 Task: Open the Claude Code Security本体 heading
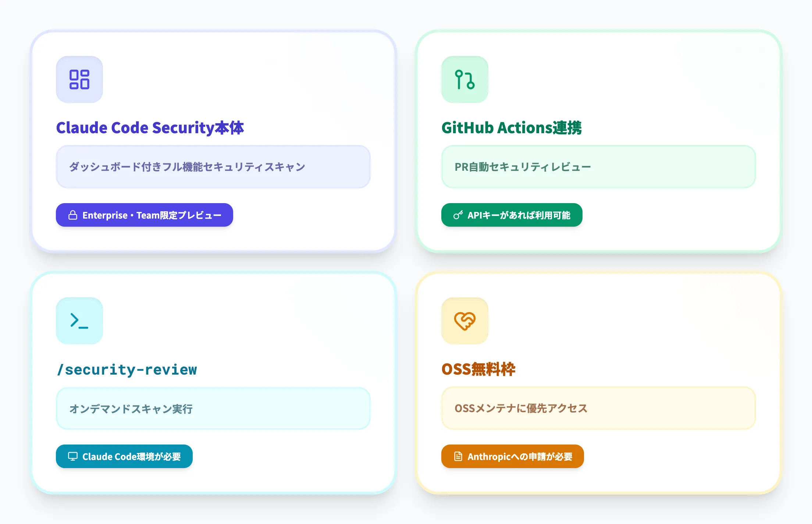(150, 128)
